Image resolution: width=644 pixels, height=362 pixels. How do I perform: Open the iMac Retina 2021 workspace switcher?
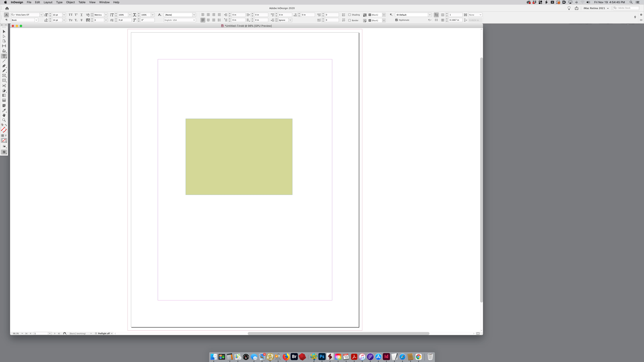pyautogui.click(x=596, y=8)
